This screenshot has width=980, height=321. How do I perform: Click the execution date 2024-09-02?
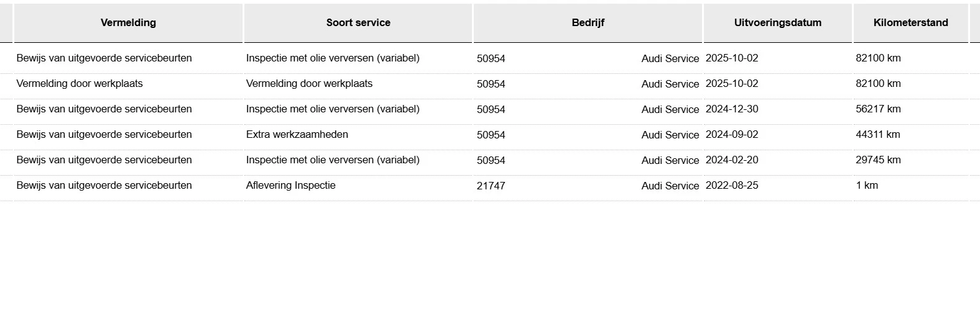(731, 135)
